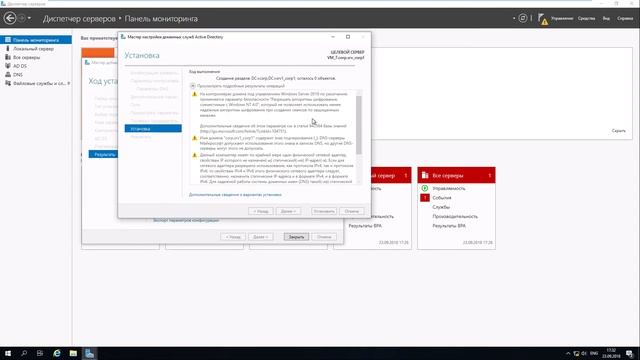Open Производительность in Все серверы tile
Viewport: 640px width, 360px height.
pos(455,216)
